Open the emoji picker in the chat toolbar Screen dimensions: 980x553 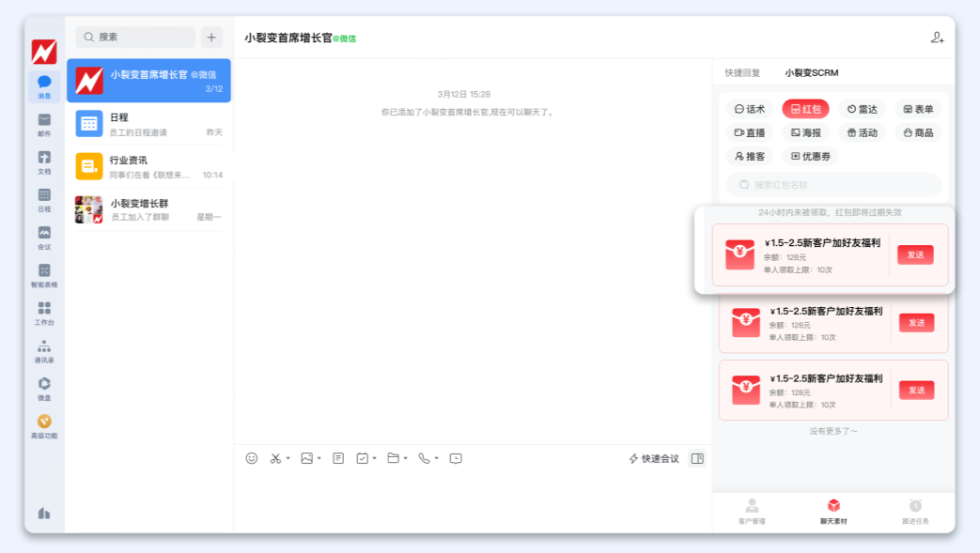pos(250,458)
